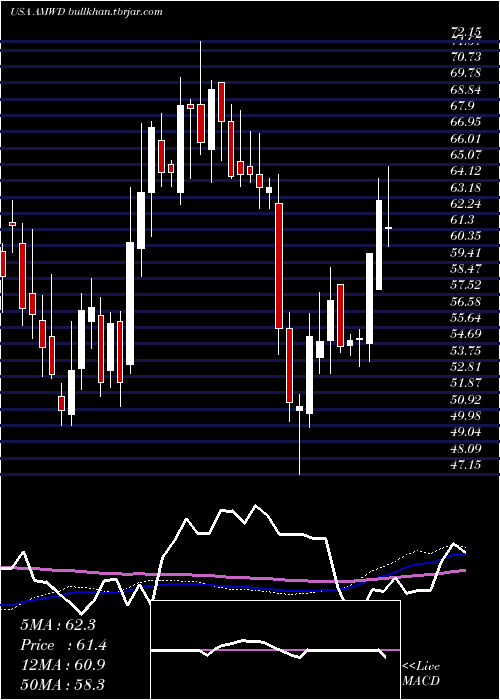Click the 57.52 price axis label
Image resolution: width=500 pixels, height=700 pixels.
tap(466, 285)
